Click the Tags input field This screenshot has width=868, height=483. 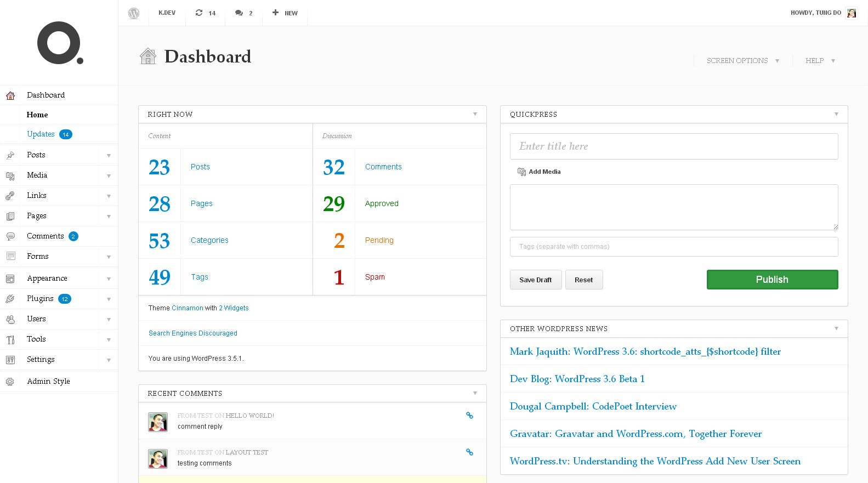tap(674, 247)
